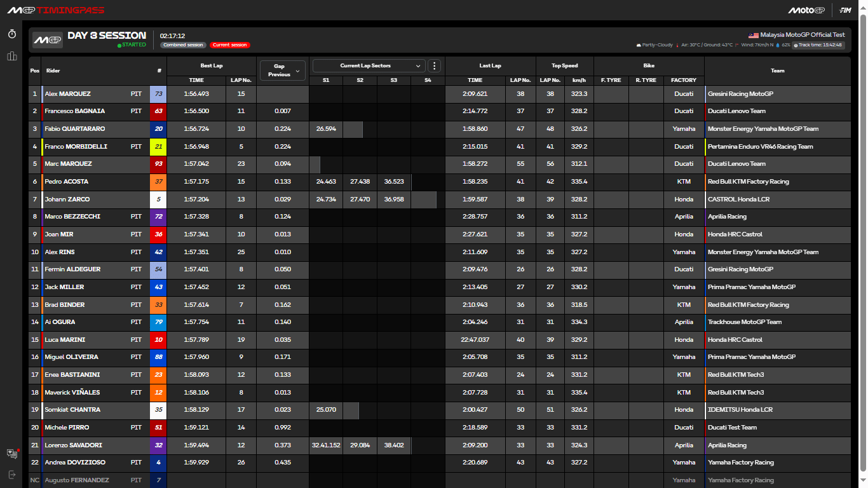
Task: Open the three-dot sector options menu
Action: pos(435,65)
